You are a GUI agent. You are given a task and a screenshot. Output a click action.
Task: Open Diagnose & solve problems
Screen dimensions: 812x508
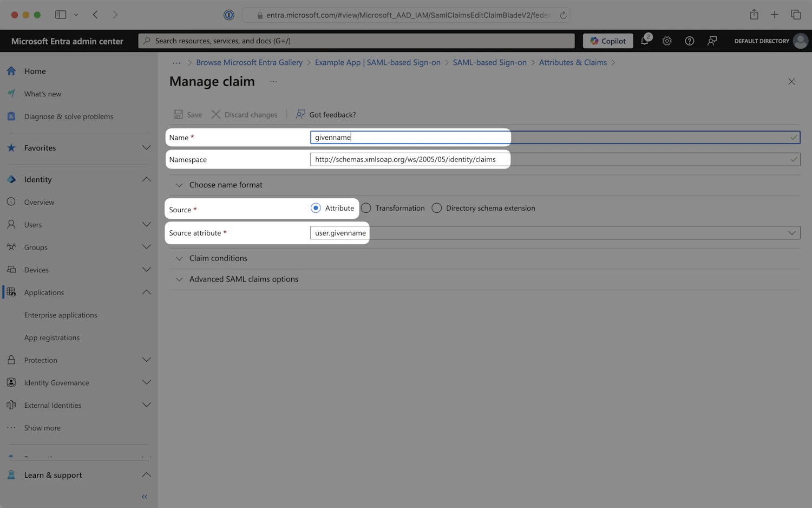tap(69, 116)
